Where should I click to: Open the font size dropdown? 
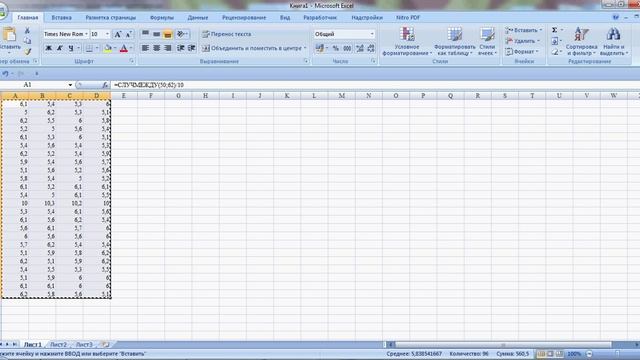tap(107, 34)
